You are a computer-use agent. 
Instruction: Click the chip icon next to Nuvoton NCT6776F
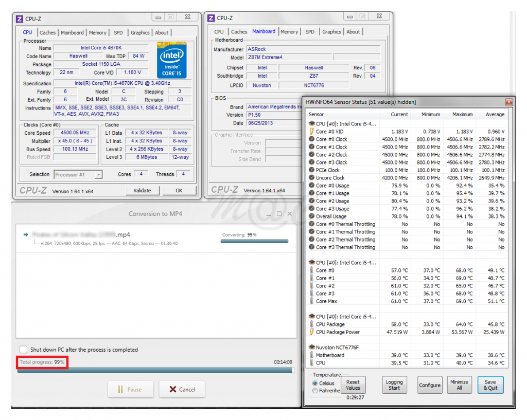coord(311,348)
